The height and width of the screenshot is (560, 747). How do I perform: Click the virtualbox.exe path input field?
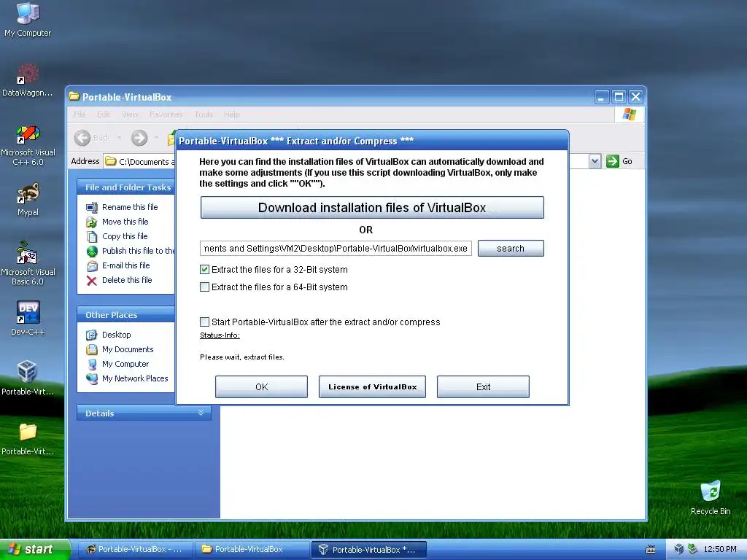click(336, 248)
